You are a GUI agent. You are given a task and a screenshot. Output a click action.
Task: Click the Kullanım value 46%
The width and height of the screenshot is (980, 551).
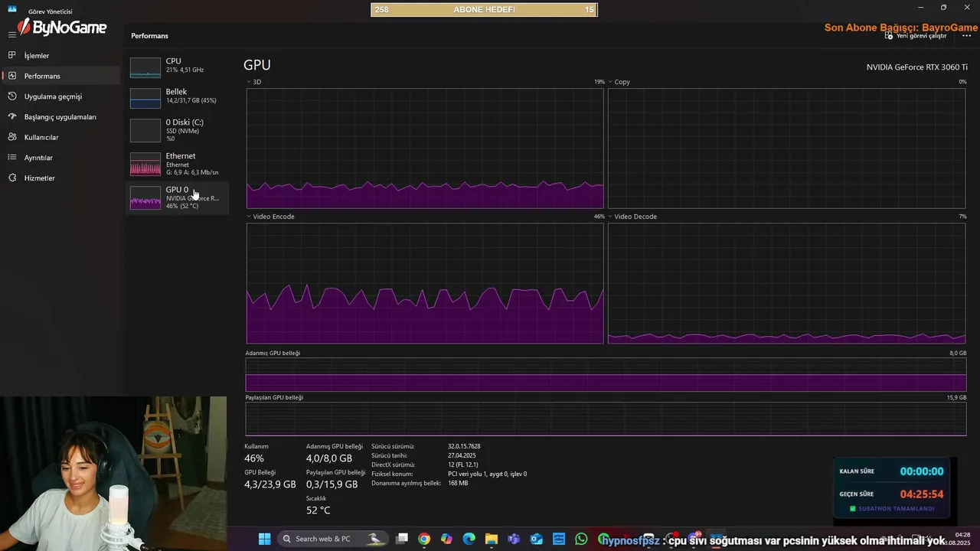(x=254, y=458)
